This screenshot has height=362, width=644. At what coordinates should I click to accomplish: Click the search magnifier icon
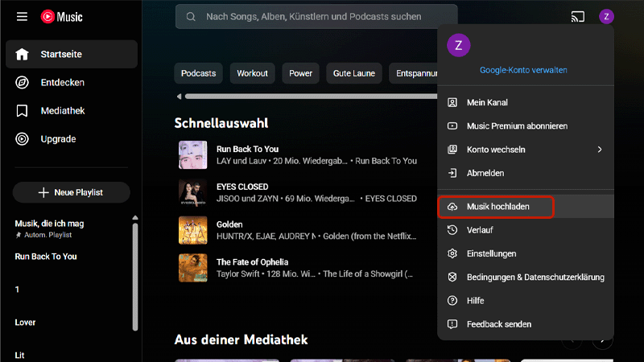[191, 17]
